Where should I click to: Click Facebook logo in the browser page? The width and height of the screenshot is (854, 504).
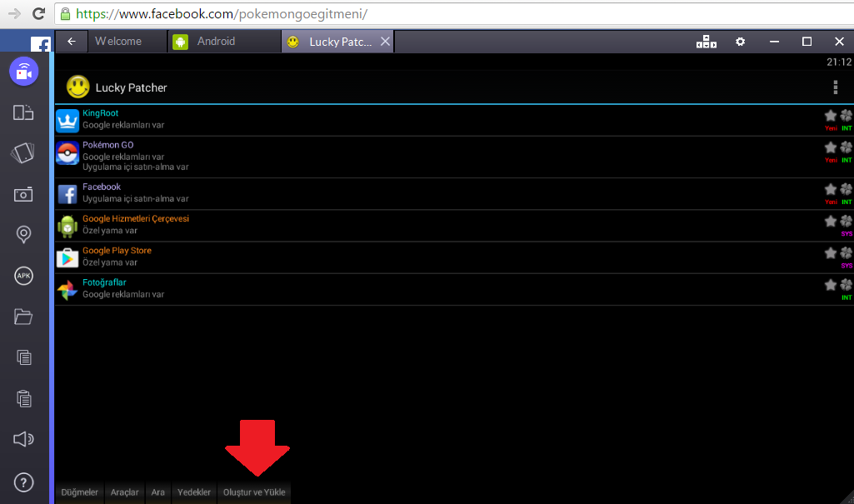[x=40, y=44]
